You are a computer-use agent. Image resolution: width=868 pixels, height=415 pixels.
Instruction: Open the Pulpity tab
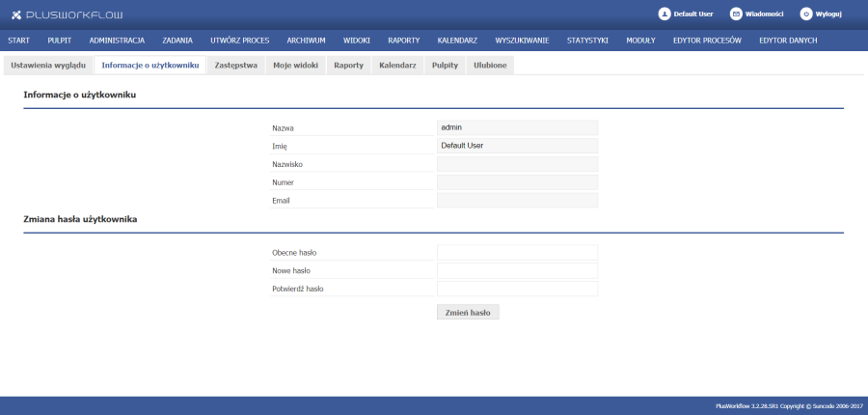(x=445, y=65)
